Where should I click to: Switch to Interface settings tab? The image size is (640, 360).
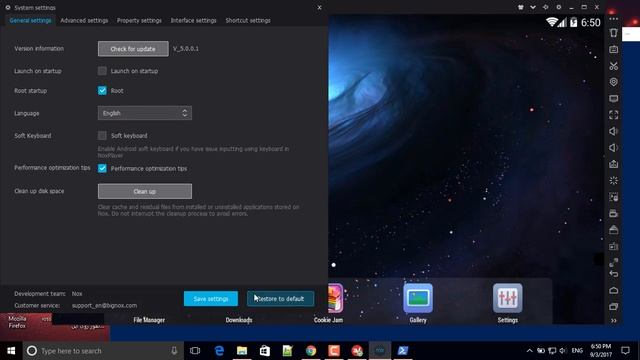[193, 20]
